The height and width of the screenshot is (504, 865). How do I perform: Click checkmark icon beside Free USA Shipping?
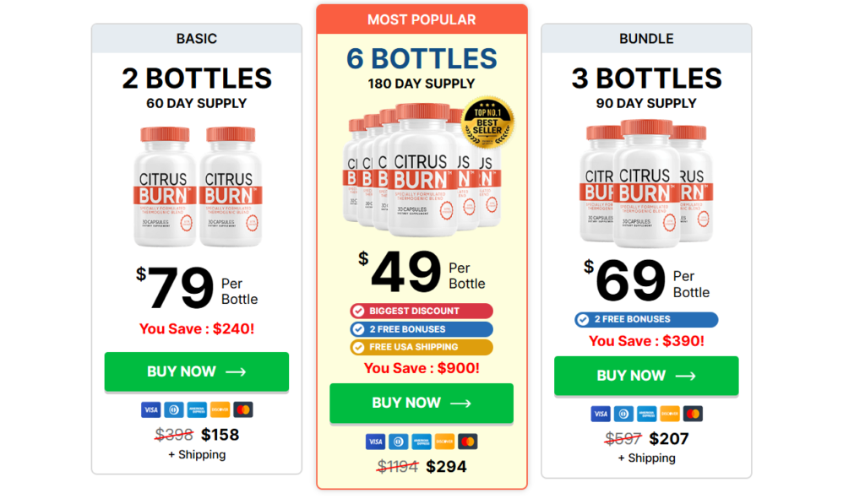pyautogui.click(x=358, y=347)
